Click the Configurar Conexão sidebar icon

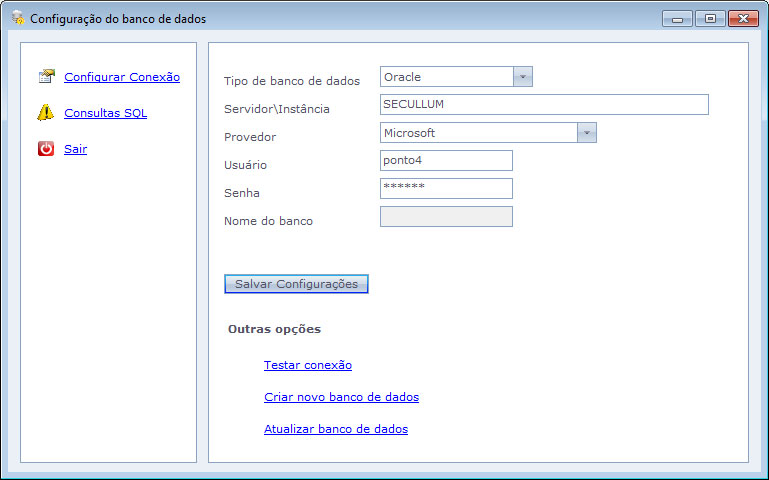pyautogui.click(x=46, y=77)
